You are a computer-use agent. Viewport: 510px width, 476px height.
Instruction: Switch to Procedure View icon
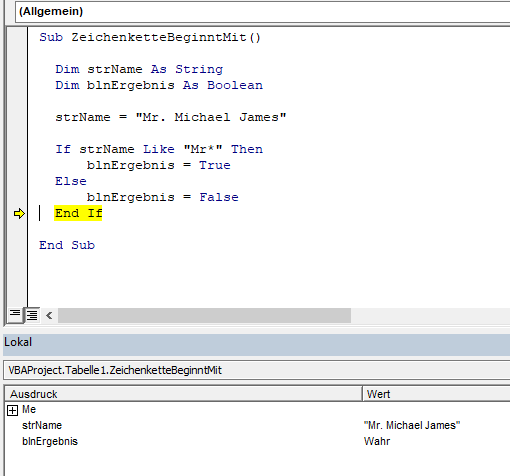pyautogui.click(x=15, y=314)
